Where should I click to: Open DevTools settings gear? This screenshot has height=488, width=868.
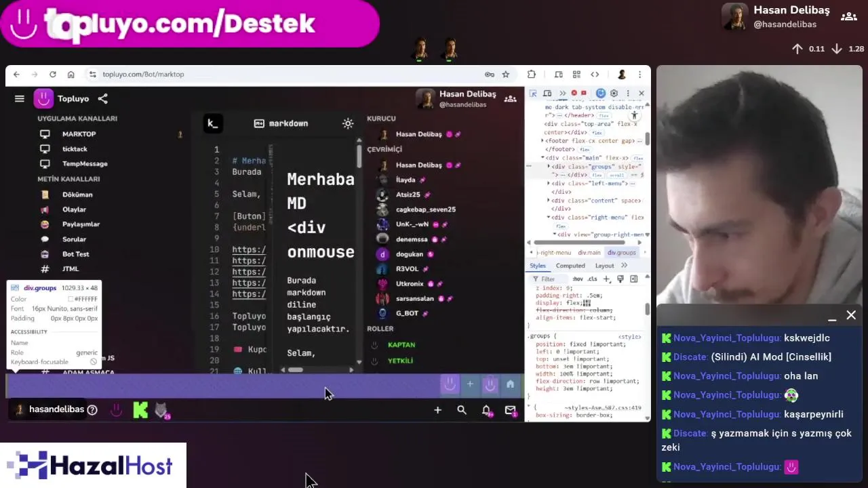pyautogui.click(x=614, y=94)
